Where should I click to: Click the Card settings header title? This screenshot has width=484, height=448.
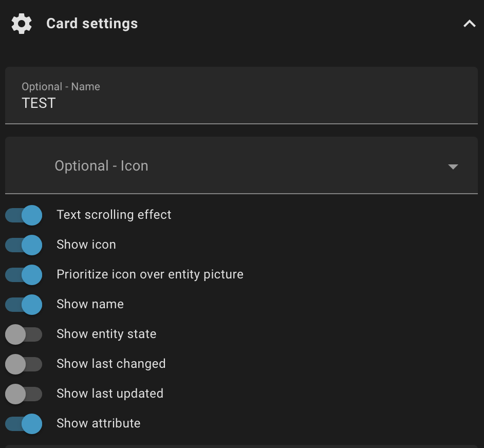tap(92, 24)
